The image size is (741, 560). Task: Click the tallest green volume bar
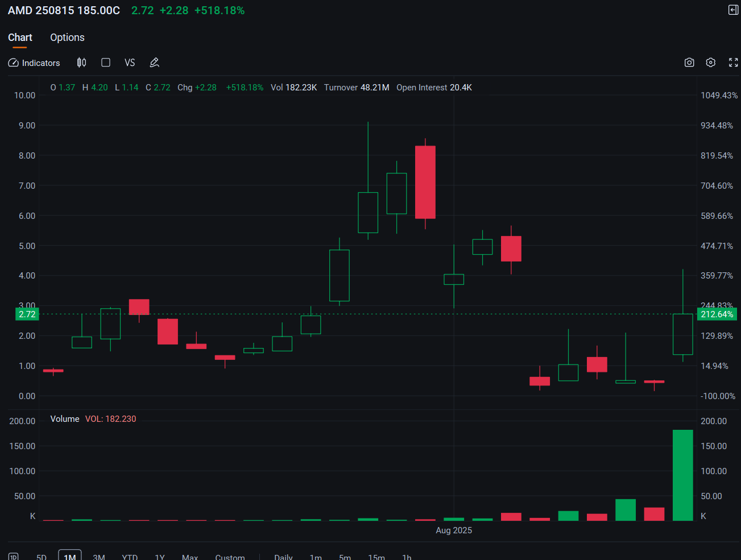pyautogui.click(x=682, y=475)
